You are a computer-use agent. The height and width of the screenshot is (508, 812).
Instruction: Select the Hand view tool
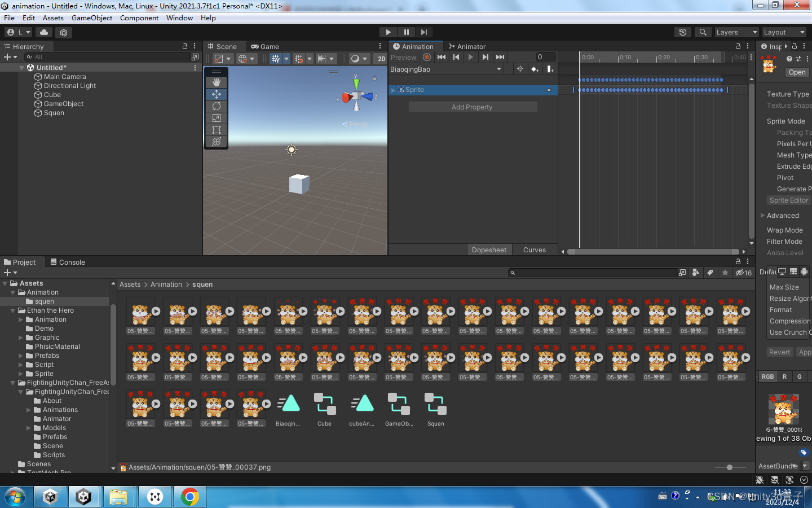point(216,82)
